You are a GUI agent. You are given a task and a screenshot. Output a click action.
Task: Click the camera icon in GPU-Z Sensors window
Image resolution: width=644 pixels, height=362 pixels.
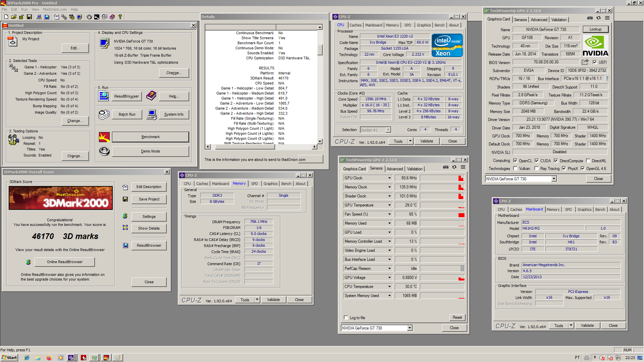446,167
